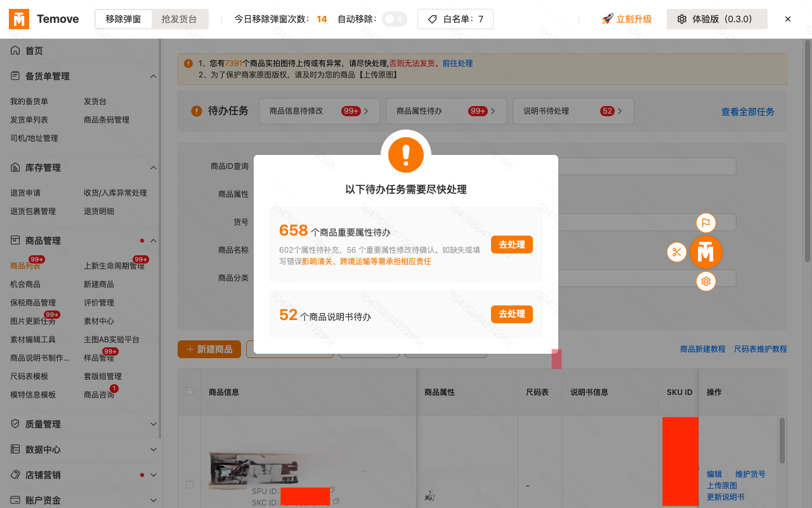Open the floating TM assistant icon
812x508 pixels.
click(x=706, y=252)
